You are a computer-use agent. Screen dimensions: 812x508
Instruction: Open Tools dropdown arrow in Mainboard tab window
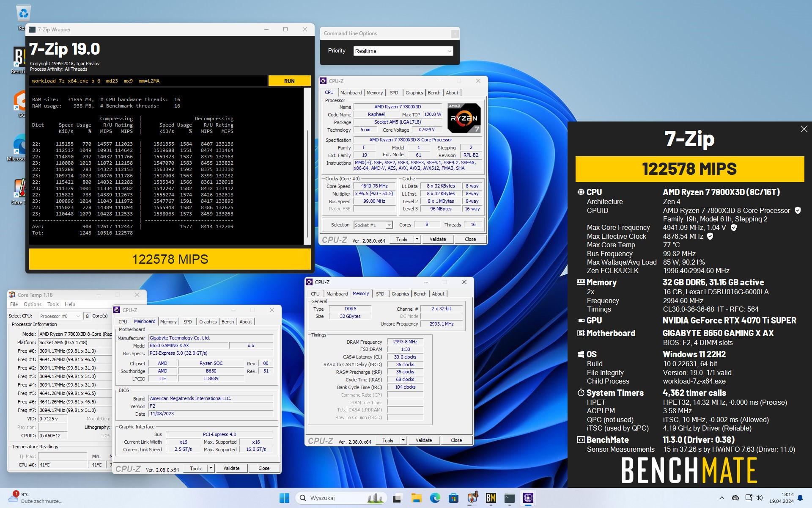pos(211,468)
